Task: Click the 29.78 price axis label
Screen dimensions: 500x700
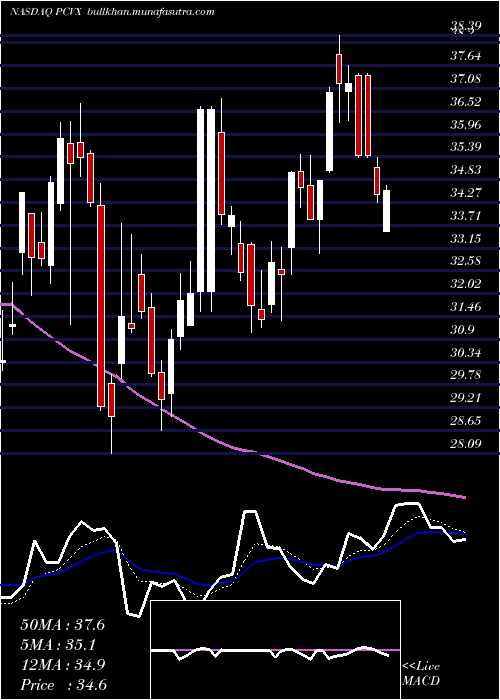Action: click(x=466, y=375)
